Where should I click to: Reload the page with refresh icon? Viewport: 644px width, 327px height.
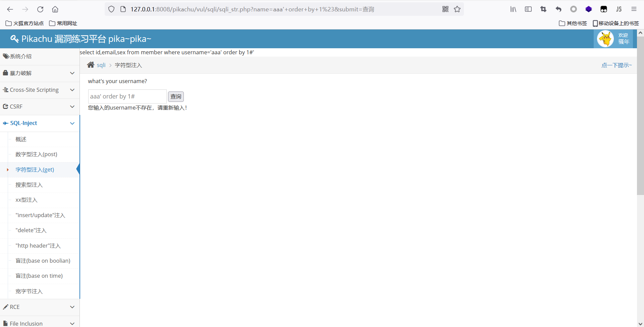point(40,9)
